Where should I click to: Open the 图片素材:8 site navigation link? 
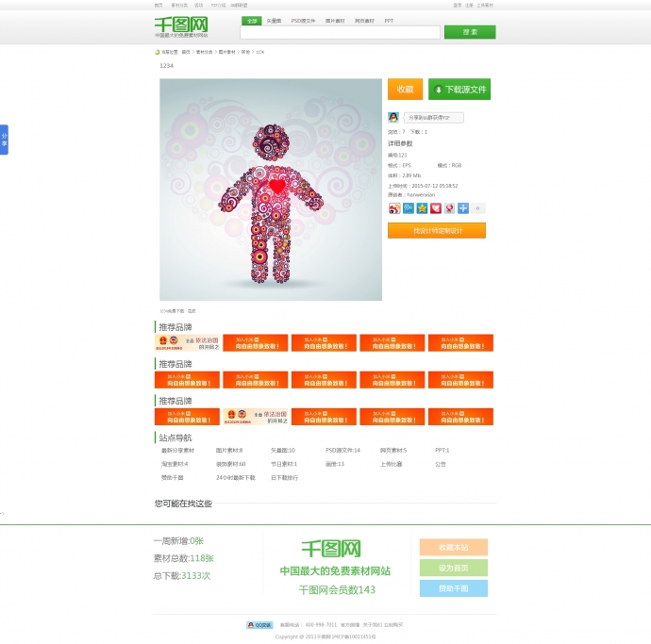point(229,450)
